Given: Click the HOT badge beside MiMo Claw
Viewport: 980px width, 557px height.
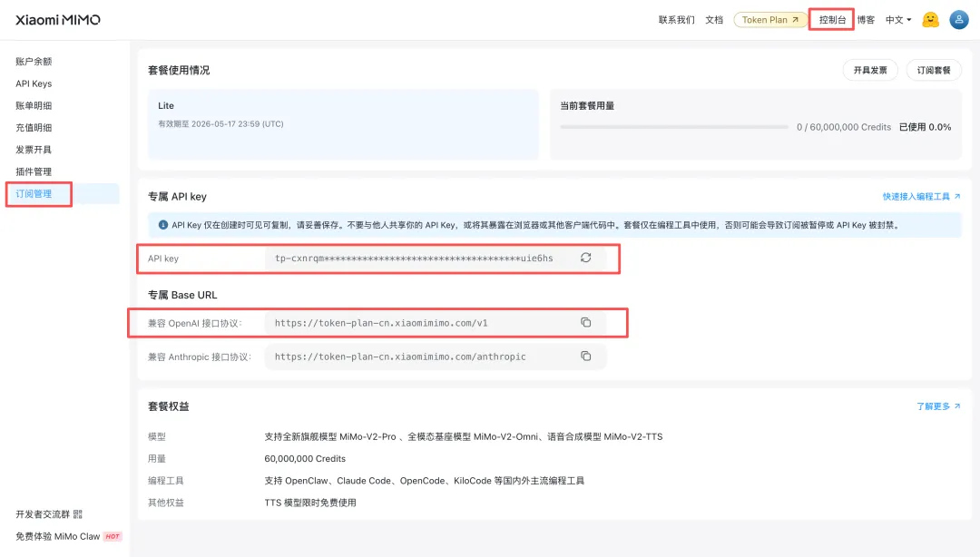Looking at the screenshot, I should click(113, 536).
